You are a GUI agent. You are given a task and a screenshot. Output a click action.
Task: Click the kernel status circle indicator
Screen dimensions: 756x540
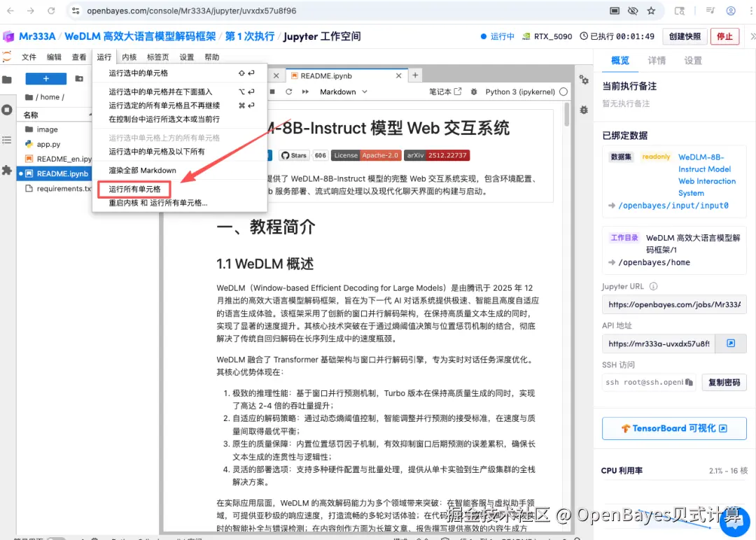click(x=563, y=92)
